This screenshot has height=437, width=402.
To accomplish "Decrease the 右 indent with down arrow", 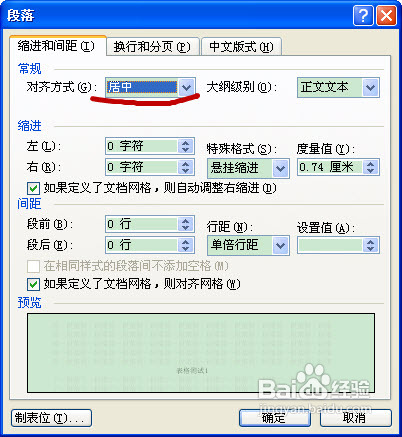I will coord(186,170).
